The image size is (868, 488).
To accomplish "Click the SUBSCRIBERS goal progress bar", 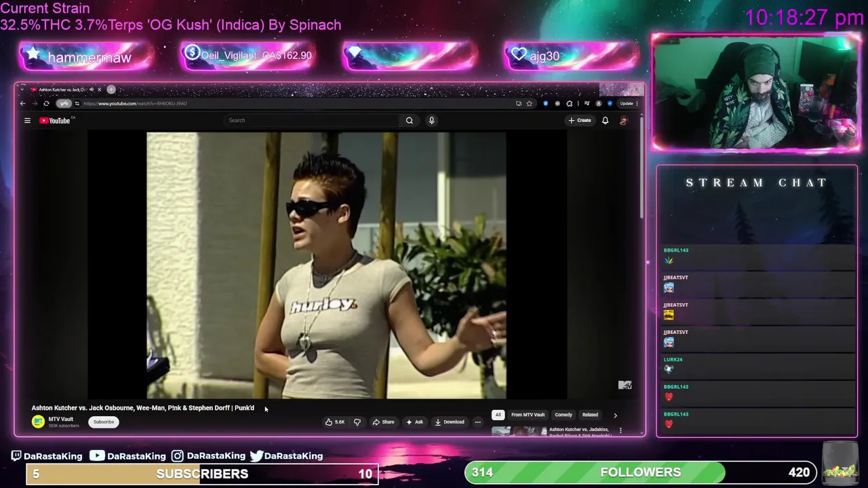I will [202, 474].
